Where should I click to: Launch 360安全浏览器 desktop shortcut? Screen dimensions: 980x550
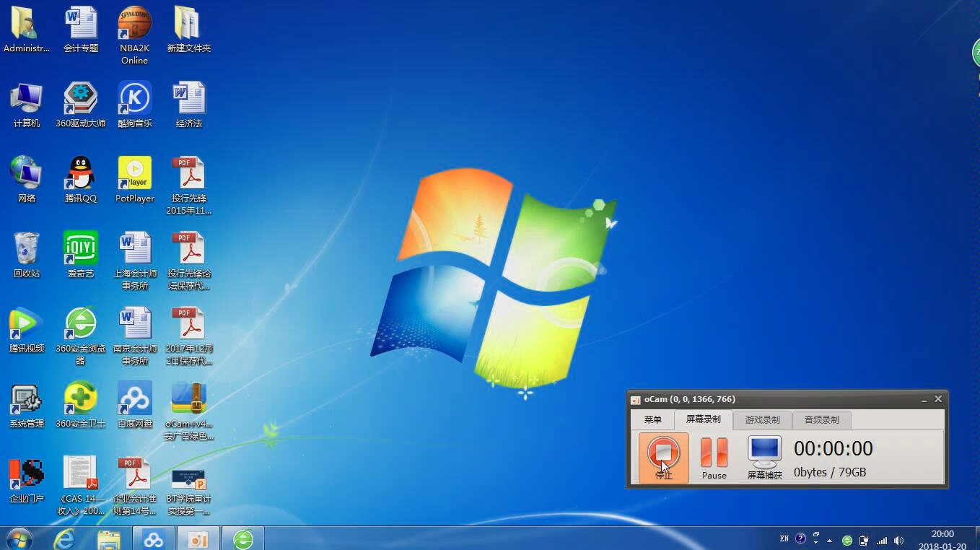click(x=81, y=336)
